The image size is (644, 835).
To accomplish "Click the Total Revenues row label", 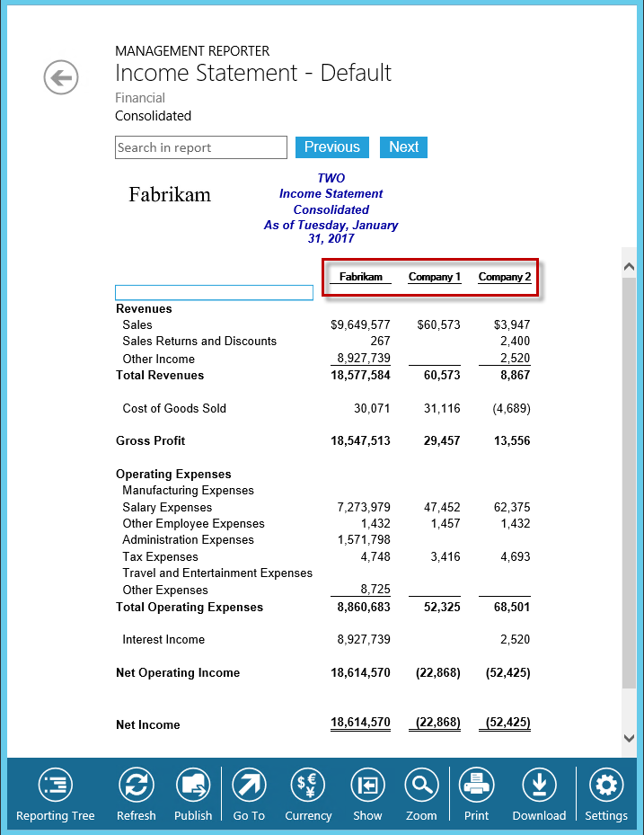I will (x=160, y=375).
